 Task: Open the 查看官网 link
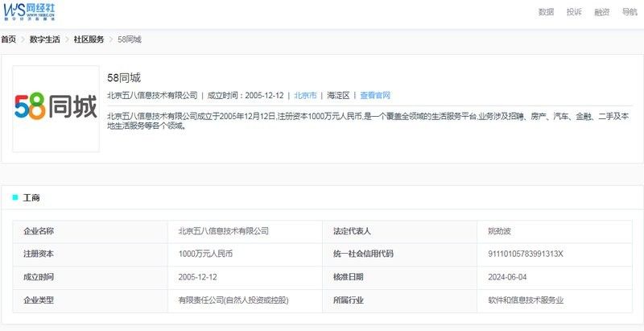tap(375, 96)
